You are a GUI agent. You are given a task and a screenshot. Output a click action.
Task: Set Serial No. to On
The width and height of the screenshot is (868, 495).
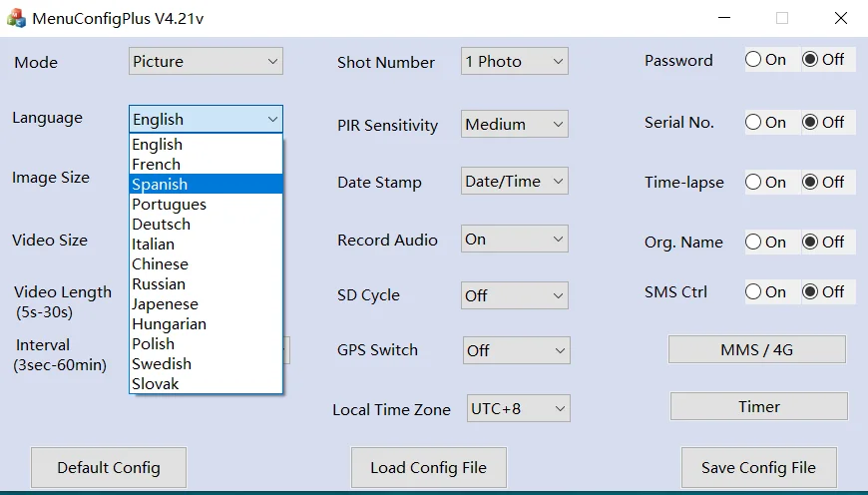point(755,123)
